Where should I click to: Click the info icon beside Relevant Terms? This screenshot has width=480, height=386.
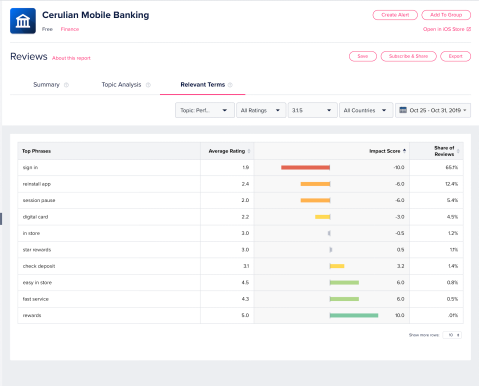tap(230, 85)
